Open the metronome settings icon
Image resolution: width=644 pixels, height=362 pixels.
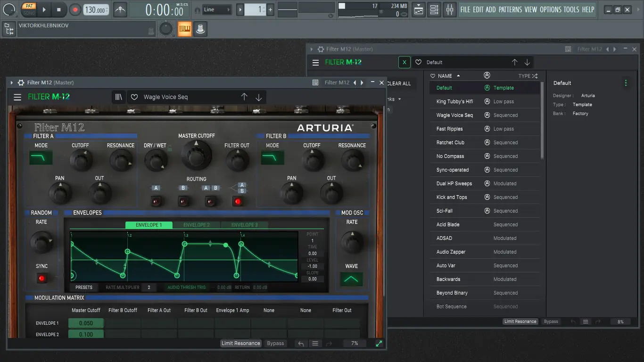click(120, 9)
